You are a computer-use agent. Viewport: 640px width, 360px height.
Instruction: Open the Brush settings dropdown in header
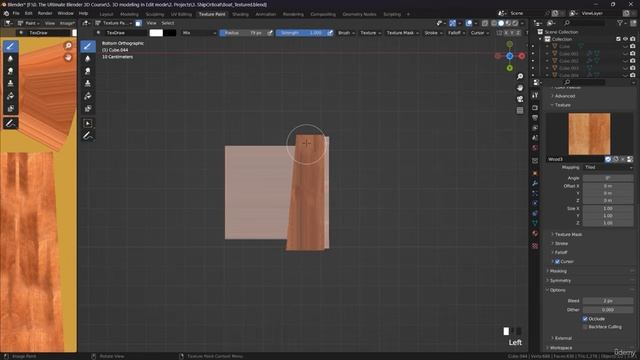point(346,33)
